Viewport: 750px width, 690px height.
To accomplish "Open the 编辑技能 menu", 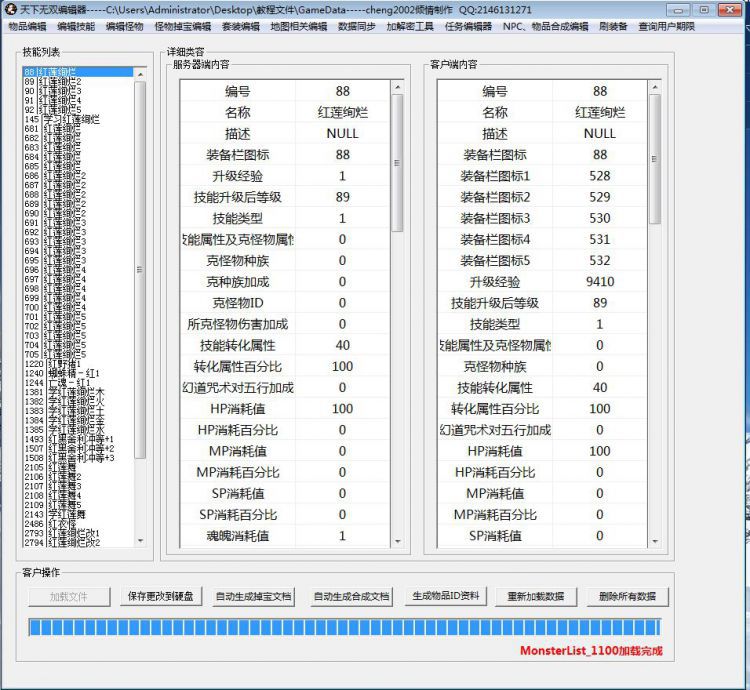I will [76, 27].
